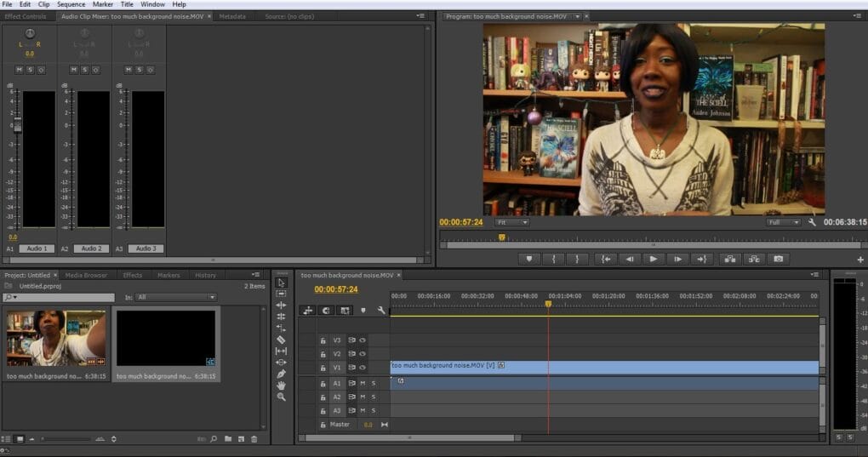Mute Audio 1 in Audio Clip Mixer

click(x=20, y=70)
